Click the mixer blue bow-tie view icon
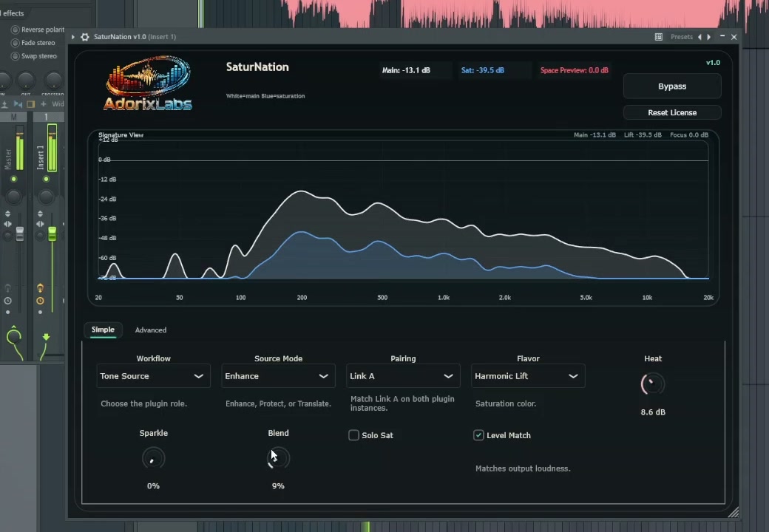Screen dimensions: 769x532 click(x=18, y=104)
